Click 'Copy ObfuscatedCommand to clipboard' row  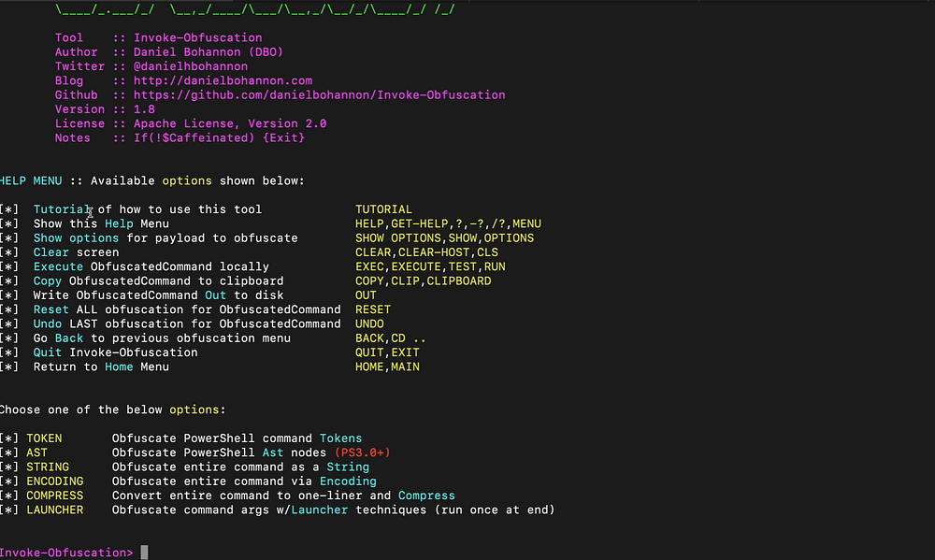pyautogui.click(x=159, y=280)
